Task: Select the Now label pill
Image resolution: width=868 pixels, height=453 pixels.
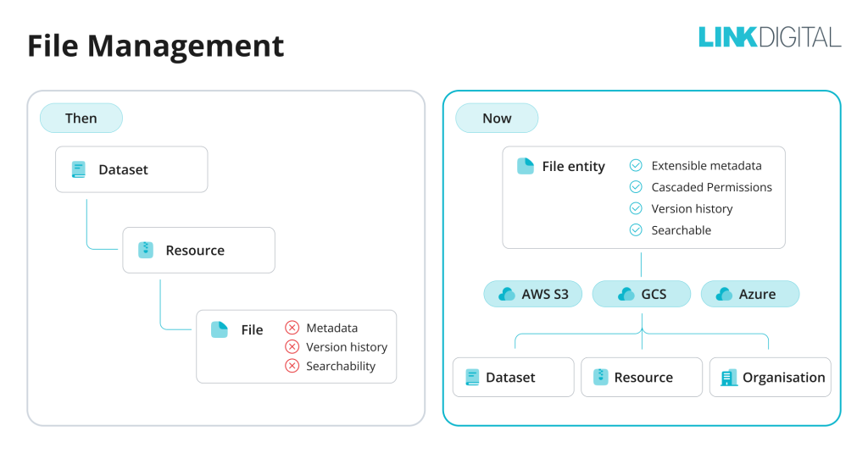Action: coord(497,118)
